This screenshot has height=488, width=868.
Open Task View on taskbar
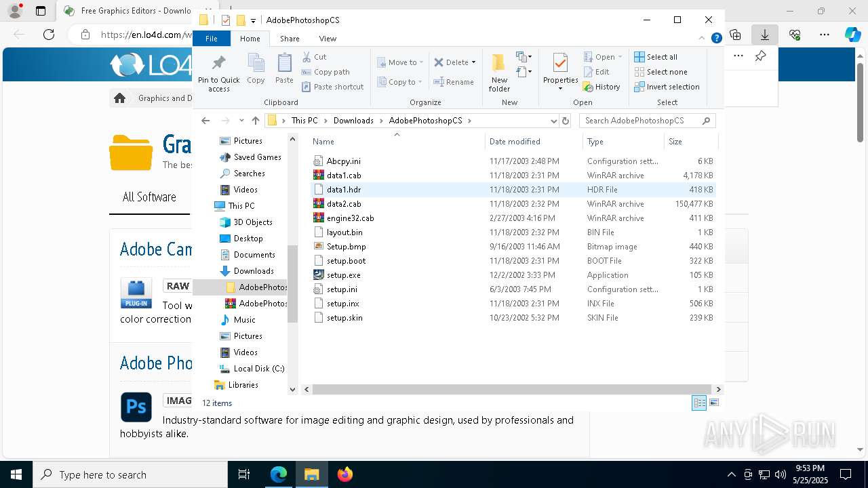(244, 474)
